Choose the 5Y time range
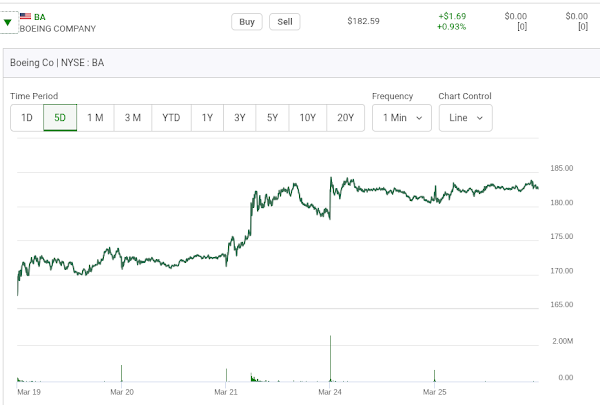 coord(272,118)
